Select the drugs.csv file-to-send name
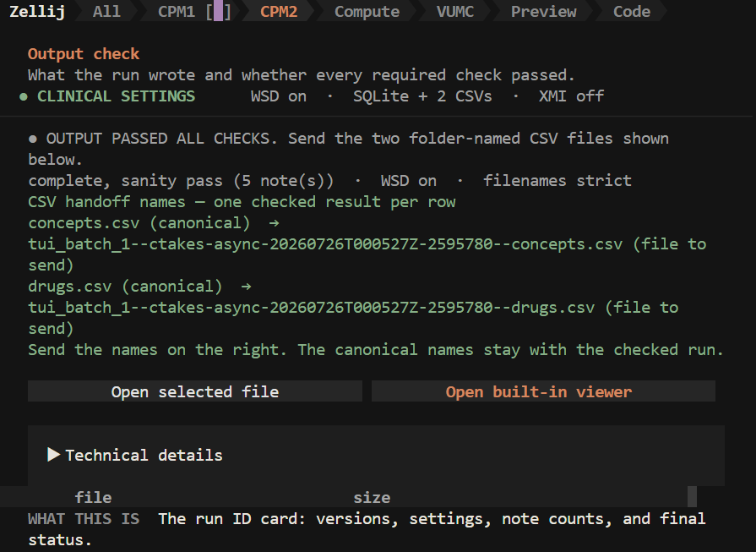Image resolution: width=756 pixels, height=552 pixels. click(311, 308)
